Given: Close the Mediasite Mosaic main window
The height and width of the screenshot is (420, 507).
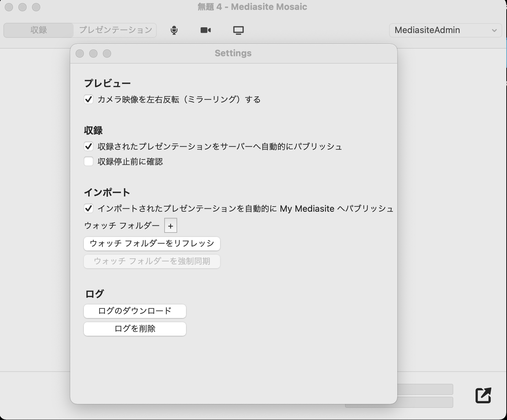Looking at the screenshot, I should tap(9, 7).
